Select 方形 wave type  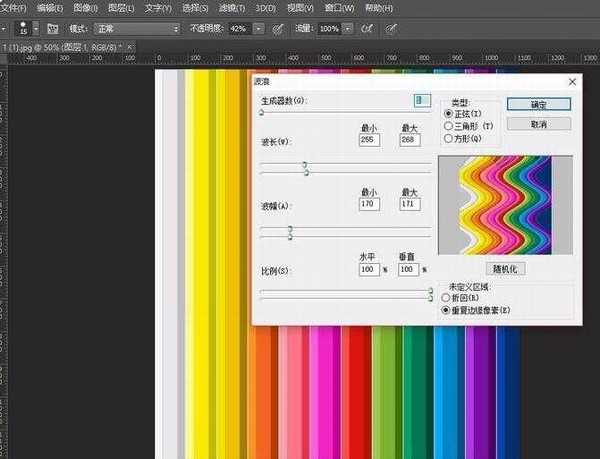(x=448, y=139)
